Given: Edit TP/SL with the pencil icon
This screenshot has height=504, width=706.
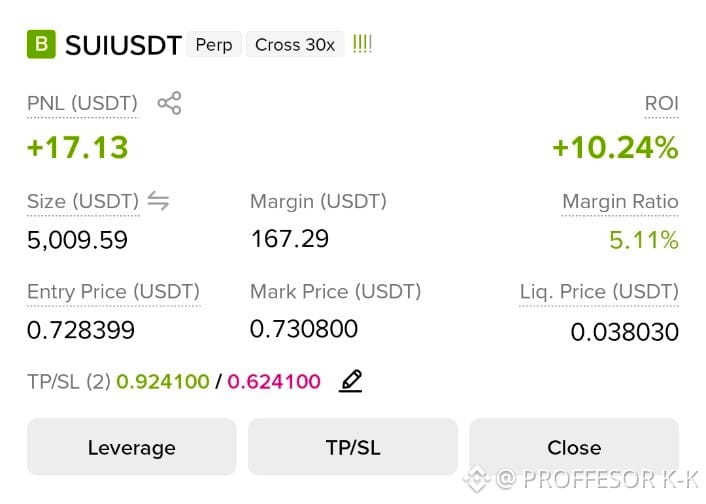Looking at the screenshot, I should tap(351, 381).
